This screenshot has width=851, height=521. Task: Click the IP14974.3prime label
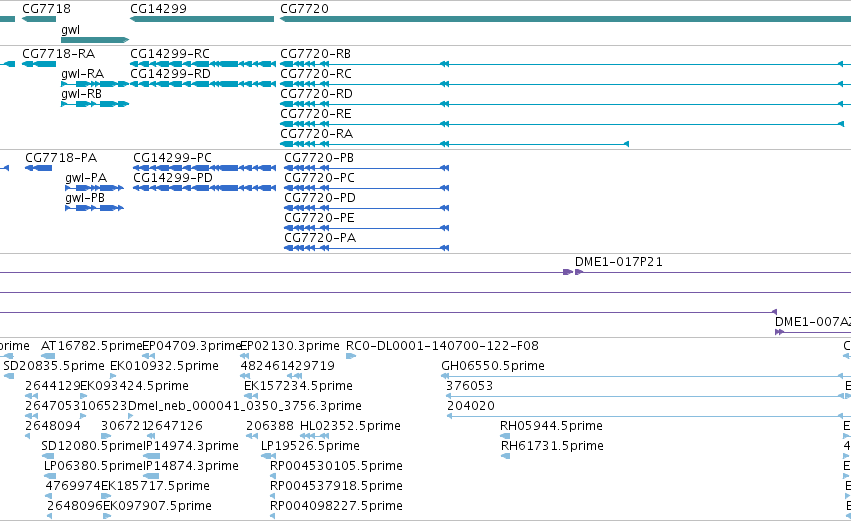(x=190, y=447)
